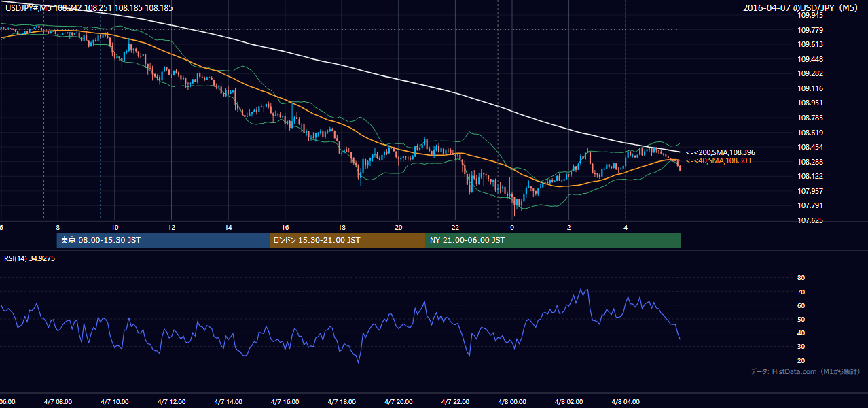Click the <-<200,SMA,108.396 label

721,152
